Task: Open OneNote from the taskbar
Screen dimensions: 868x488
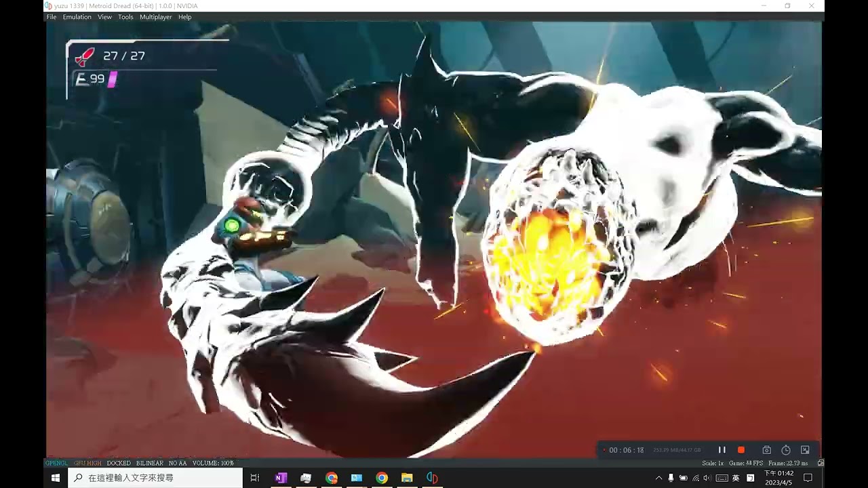Action: point(281,478)
